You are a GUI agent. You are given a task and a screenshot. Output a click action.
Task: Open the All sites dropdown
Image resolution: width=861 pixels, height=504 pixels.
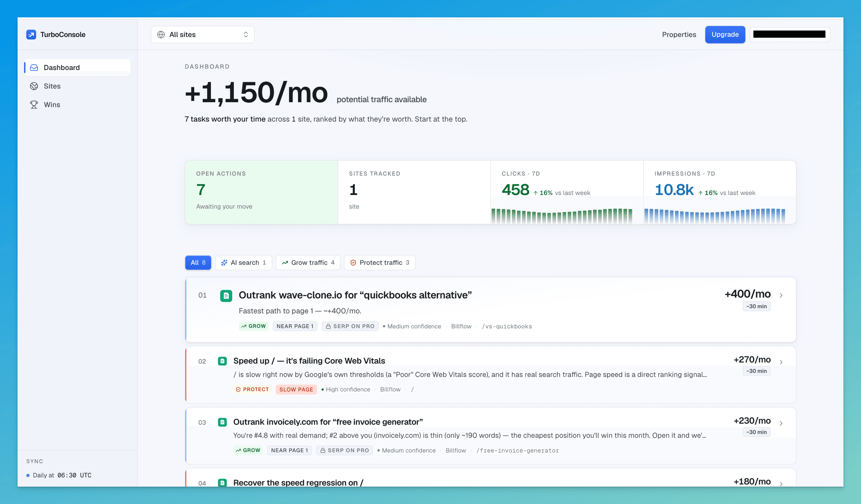point(203,34)
